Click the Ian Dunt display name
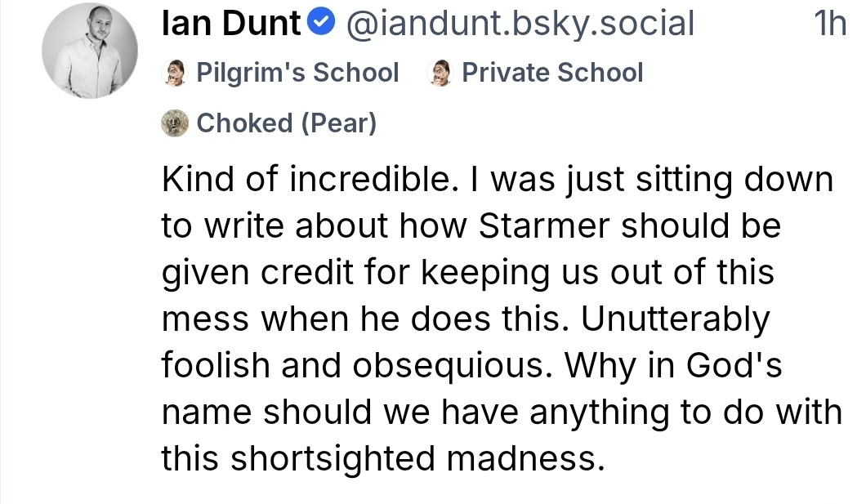The image size is (857, 504). [231, 24]
